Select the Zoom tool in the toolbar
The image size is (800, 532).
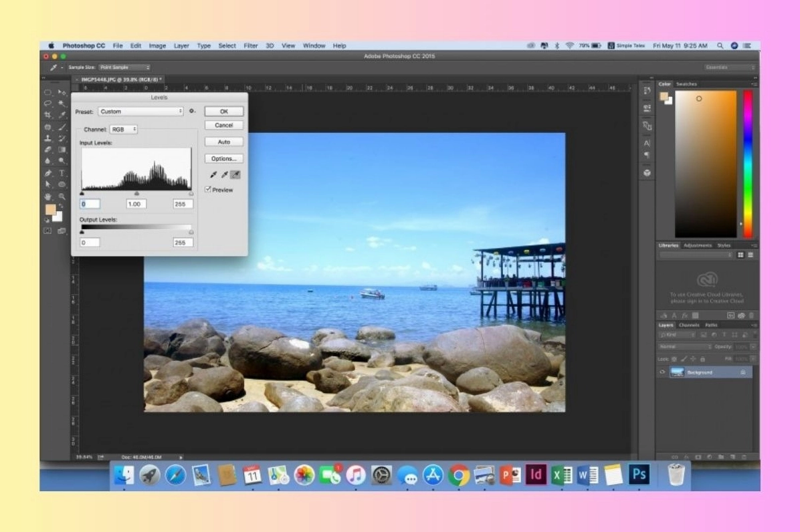(x=62, y=196)
